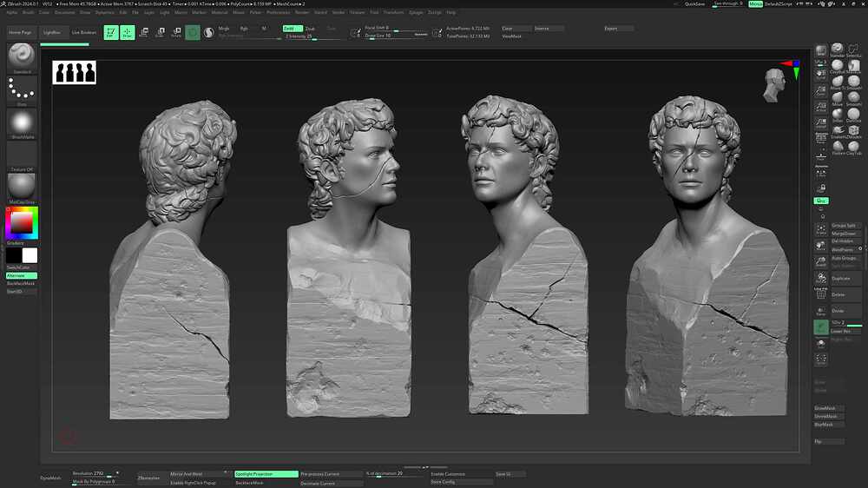Click the BPR render icon
The width and height of the screenshot is (868, 488).
[821, 51]
